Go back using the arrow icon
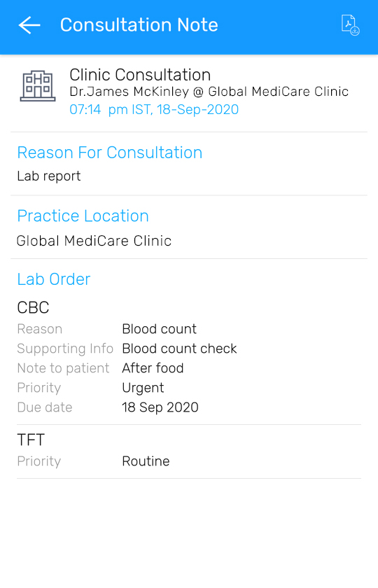 [x=29, y=25]
